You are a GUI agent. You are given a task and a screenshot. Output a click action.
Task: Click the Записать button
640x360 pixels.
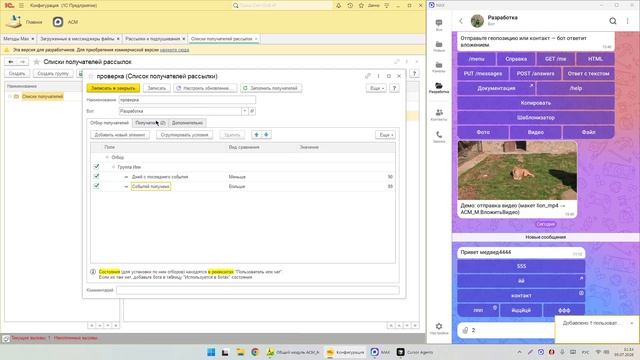pos(156,88)
